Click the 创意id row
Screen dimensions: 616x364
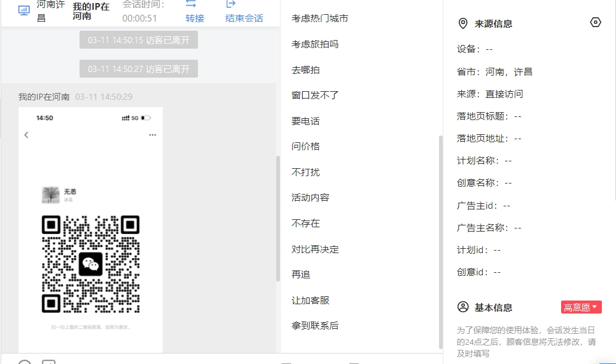479,272
